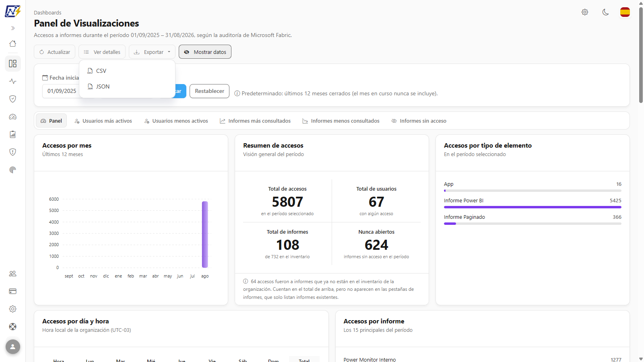Click the Ver detalles button
Viewport: 644px width, 362px height.
102,52
